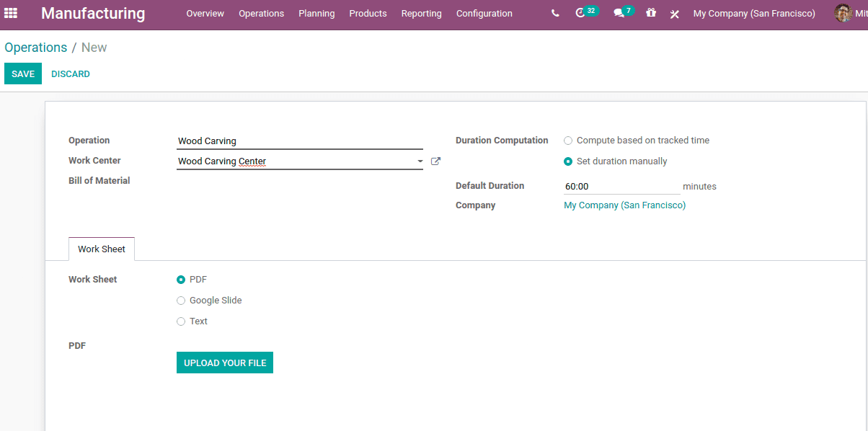Open My Company (San Francisco) company switcher
The image size is (868, 431).
coord(754,14)
